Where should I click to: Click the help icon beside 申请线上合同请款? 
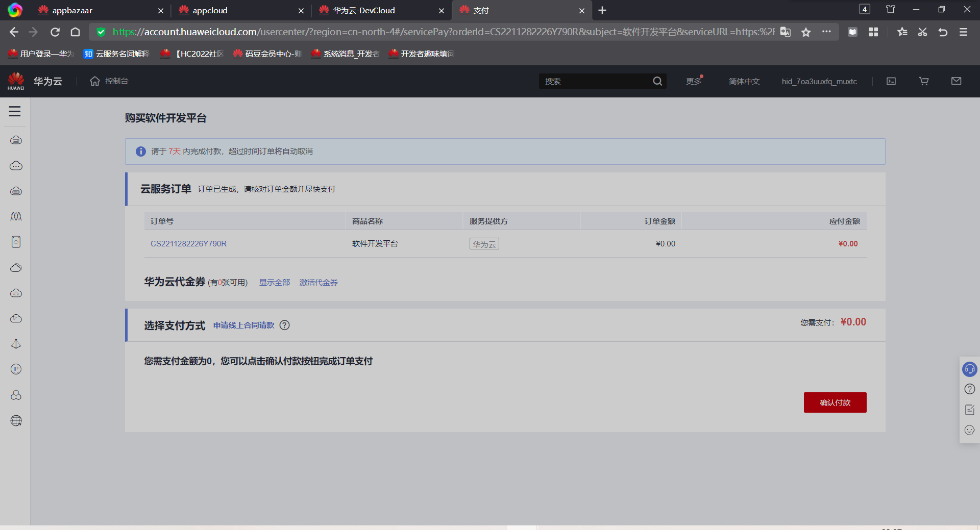point(285,325)
